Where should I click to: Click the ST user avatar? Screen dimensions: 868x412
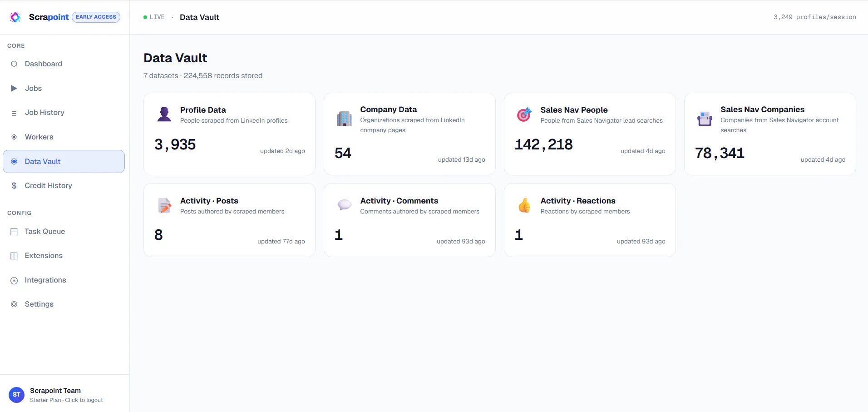[16, 395]
